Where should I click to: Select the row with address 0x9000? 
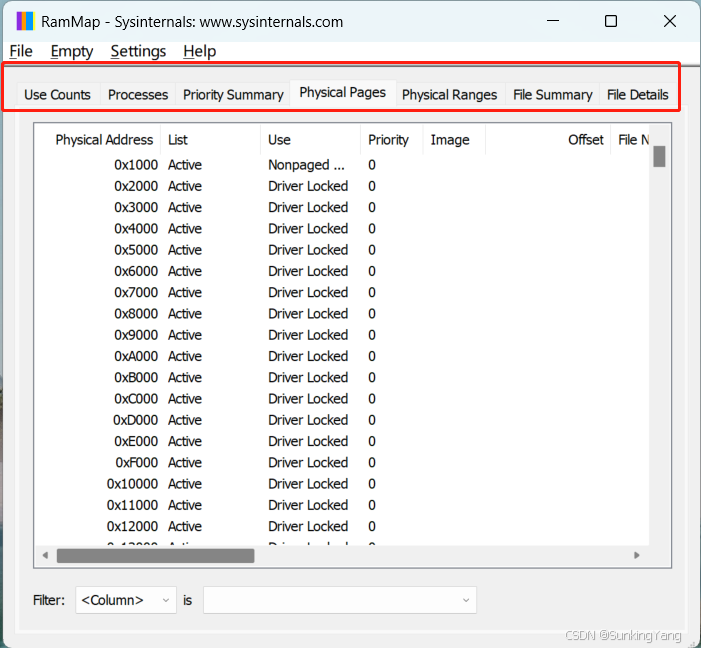point(342,335)
